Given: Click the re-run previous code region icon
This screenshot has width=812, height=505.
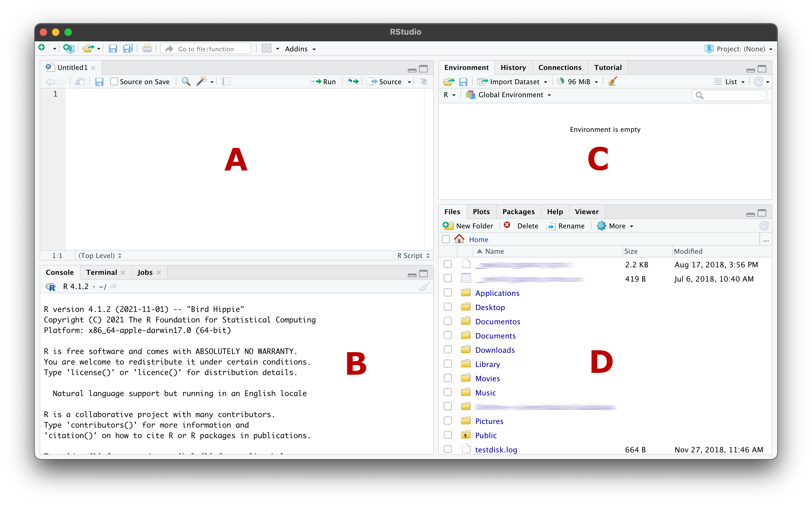Looking at the screenshot, I should point(353,81).
